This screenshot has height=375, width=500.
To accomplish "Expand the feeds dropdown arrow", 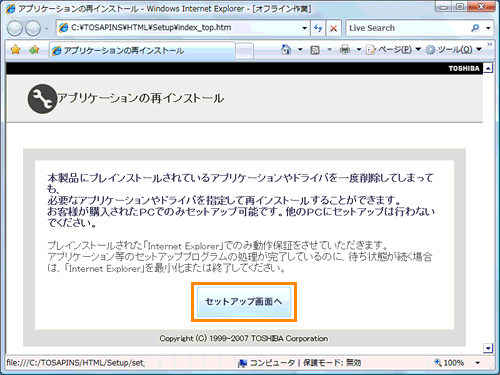I will [329, 50].
